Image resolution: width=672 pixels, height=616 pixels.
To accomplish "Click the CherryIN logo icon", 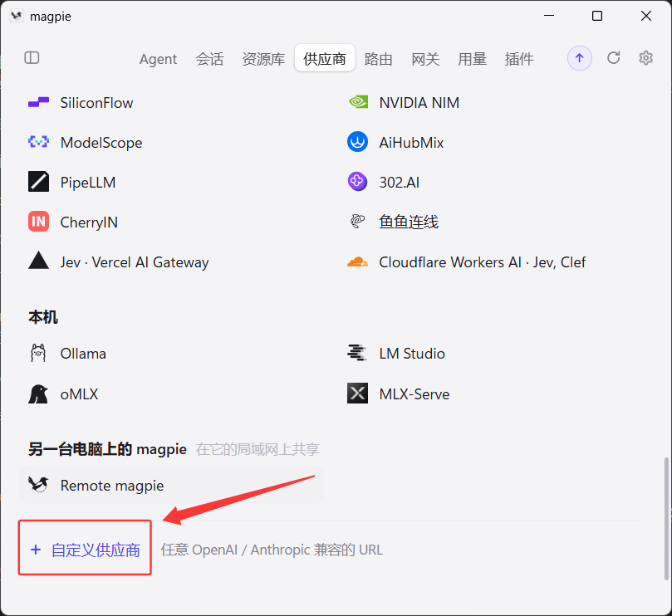I will click(38, 222).
